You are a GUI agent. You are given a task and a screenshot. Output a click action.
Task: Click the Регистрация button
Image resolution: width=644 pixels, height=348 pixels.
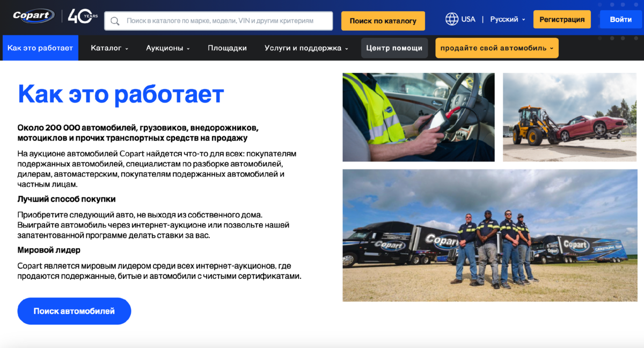(562, 19)
